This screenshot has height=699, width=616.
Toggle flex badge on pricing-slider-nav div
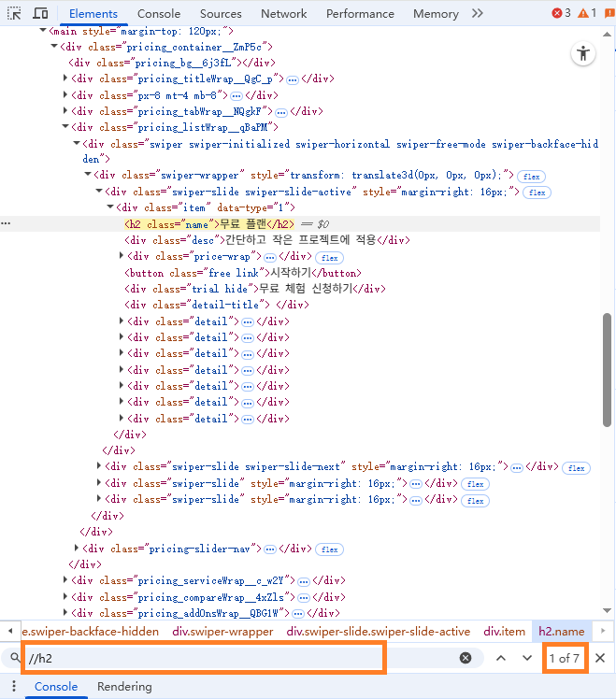coord(329,549)
